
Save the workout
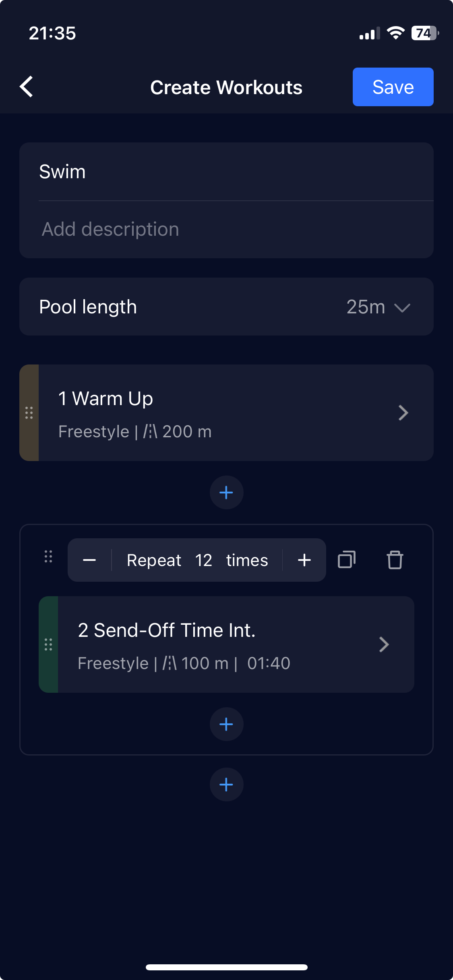pyautogui.click(x=393, y=87)
